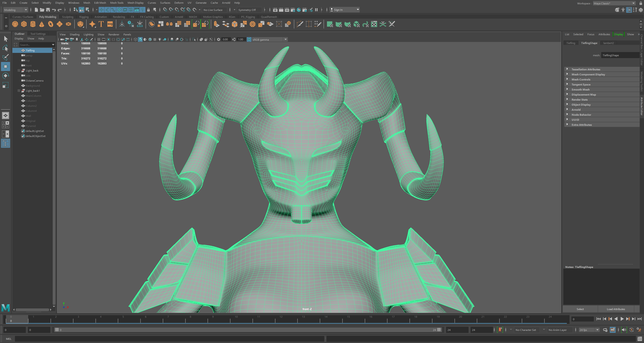The height and width of the screenshot is (343, 644).
Task: Select the Rotate tool in the left toolbox
Action: pyautogui.click(x=6, y=76)
